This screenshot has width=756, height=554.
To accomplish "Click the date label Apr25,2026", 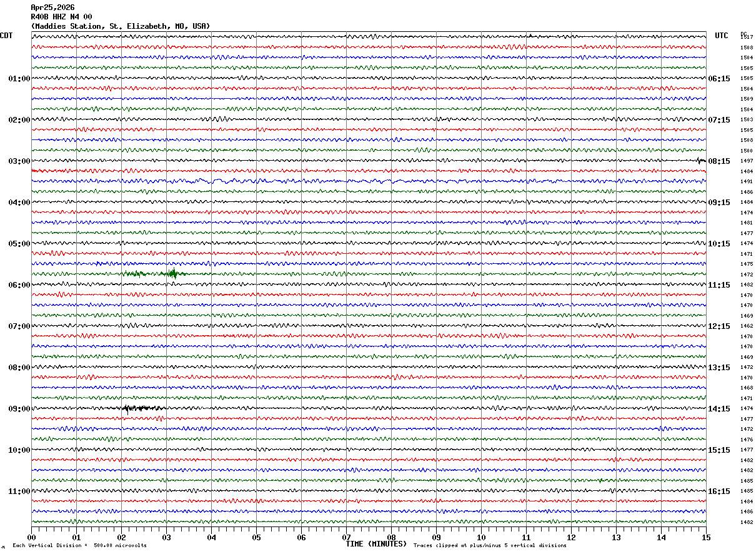I will pyautogui.click(x=52, y=8).
